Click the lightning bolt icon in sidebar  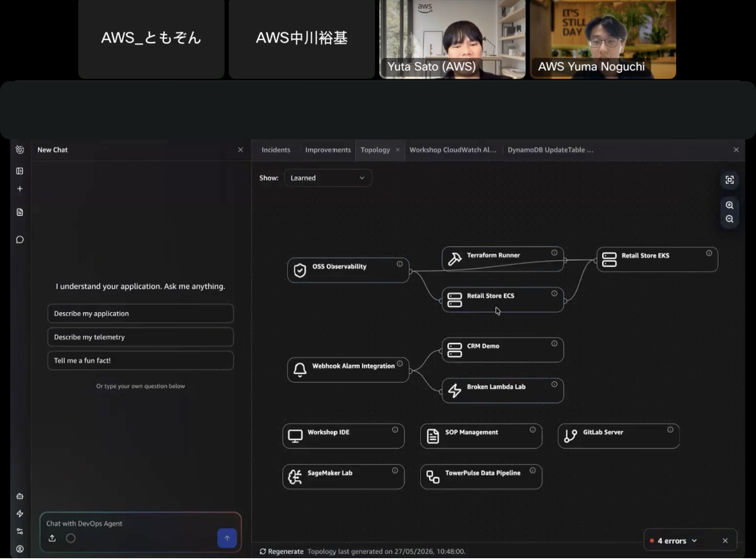point(20,514)
